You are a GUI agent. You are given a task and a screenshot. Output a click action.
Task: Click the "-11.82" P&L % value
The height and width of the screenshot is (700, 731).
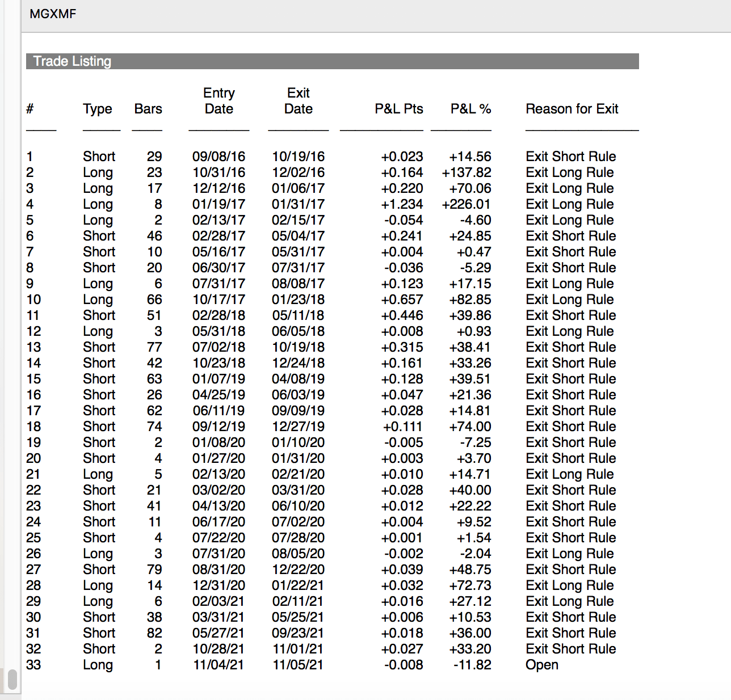(x=472, y=665)
